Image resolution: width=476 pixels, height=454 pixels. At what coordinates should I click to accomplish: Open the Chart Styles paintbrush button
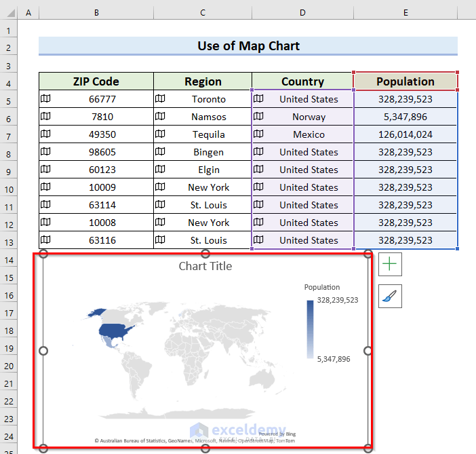pyautogui.click(x=390, y=296)
